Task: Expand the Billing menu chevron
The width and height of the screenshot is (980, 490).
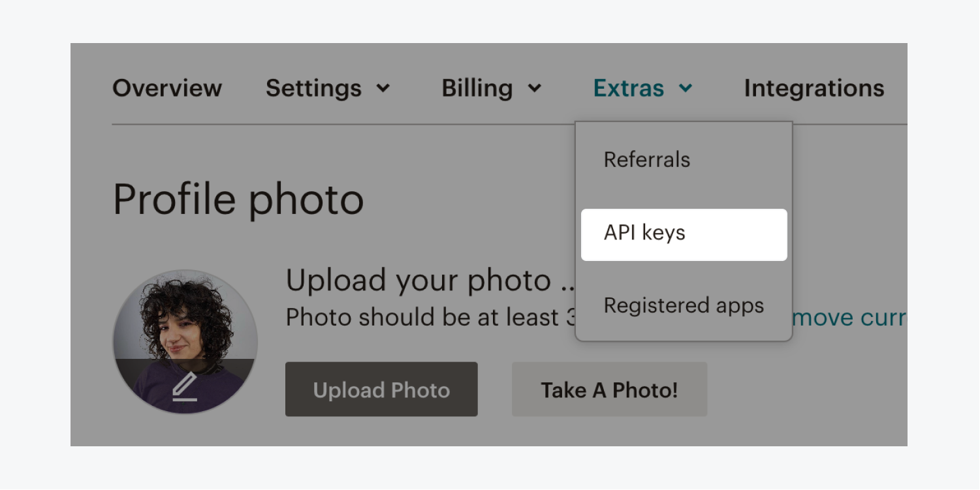Action: [535, 88]
